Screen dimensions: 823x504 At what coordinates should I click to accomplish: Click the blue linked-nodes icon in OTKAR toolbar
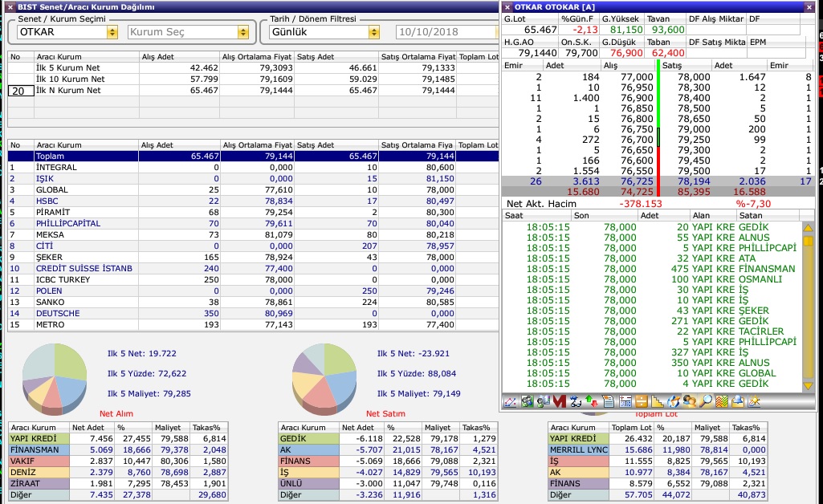(575, 402)
